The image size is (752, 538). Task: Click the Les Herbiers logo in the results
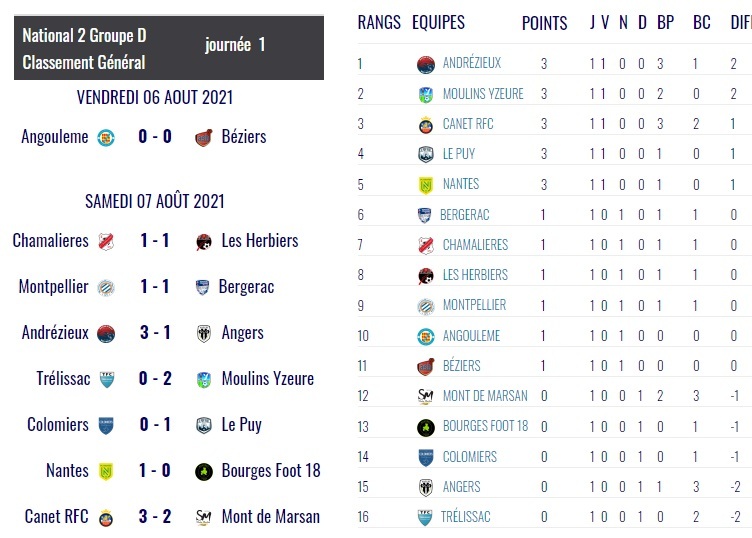point(204,241)
